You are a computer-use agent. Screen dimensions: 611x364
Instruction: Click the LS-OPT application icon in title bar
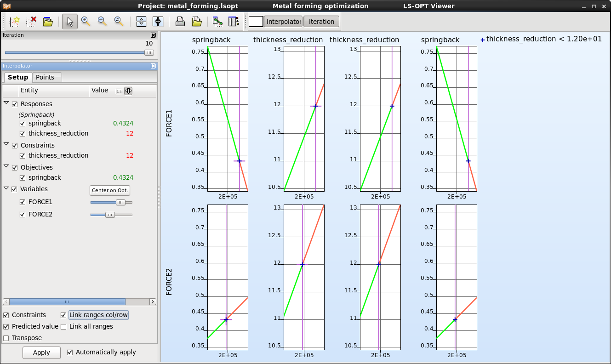(6, 6)
